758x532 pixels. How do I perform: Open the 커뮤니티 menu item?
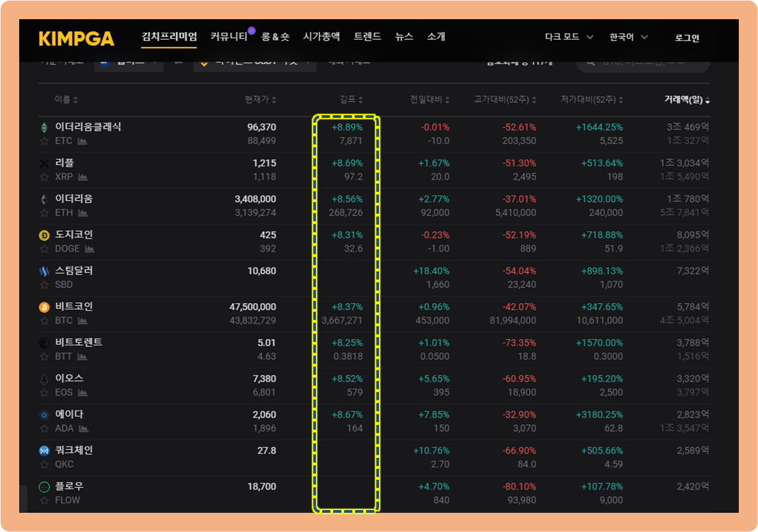point(229,37)
